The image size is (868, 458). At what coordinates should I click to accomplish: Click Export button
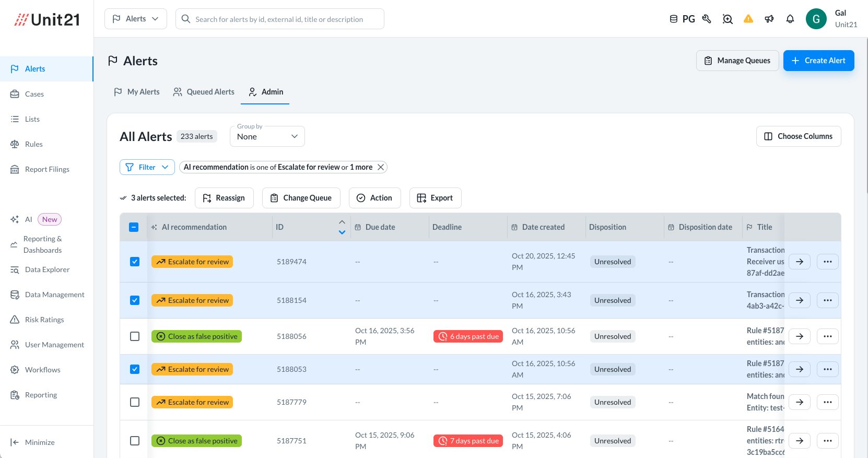435,198
